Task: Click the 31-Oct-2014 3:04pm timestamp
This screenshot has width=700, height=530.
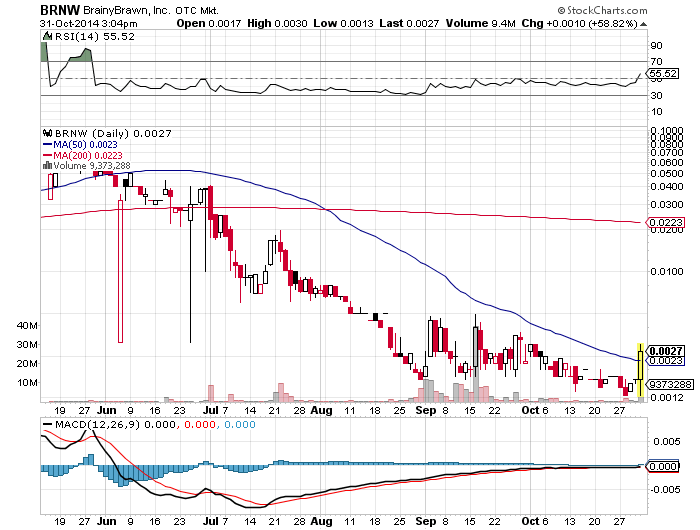Action: tap(88, 24)
